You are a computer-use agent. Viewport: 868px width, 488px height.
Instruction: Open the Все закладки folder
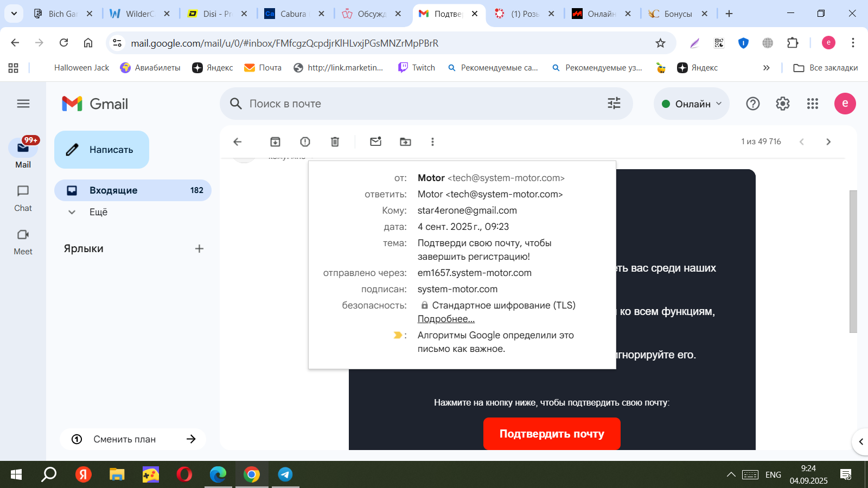pos(825,68)
